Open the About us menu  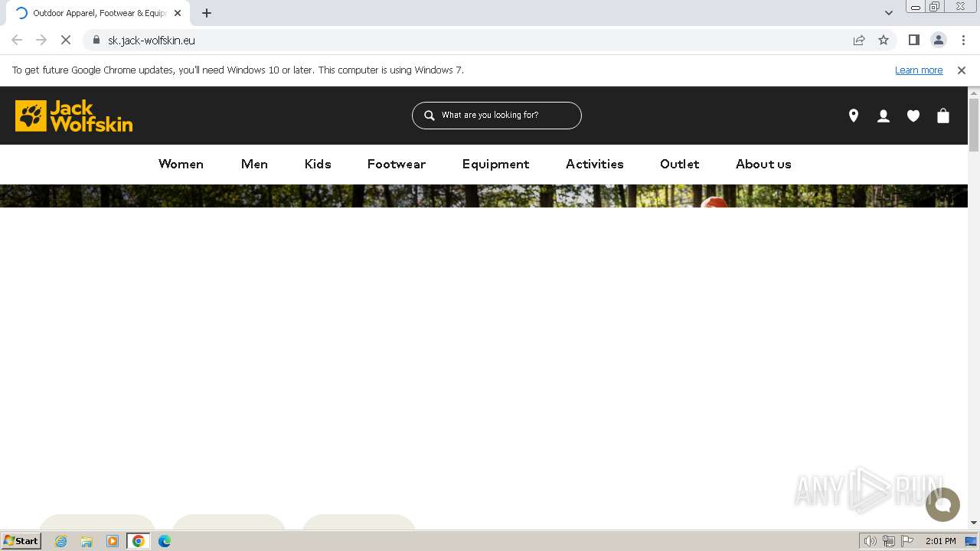click(763, 164)
